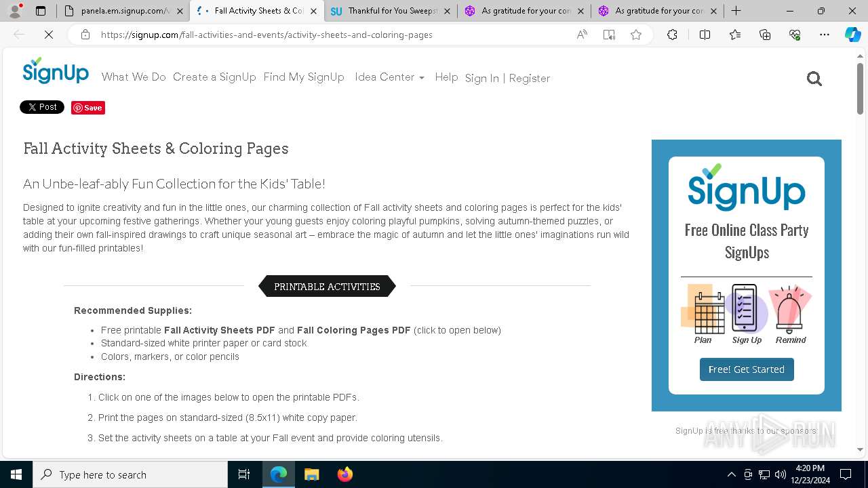Click 'Fall Activity Sheets PDF' bold text
Viewport: 868px width, 488px height.
(220, 330)
